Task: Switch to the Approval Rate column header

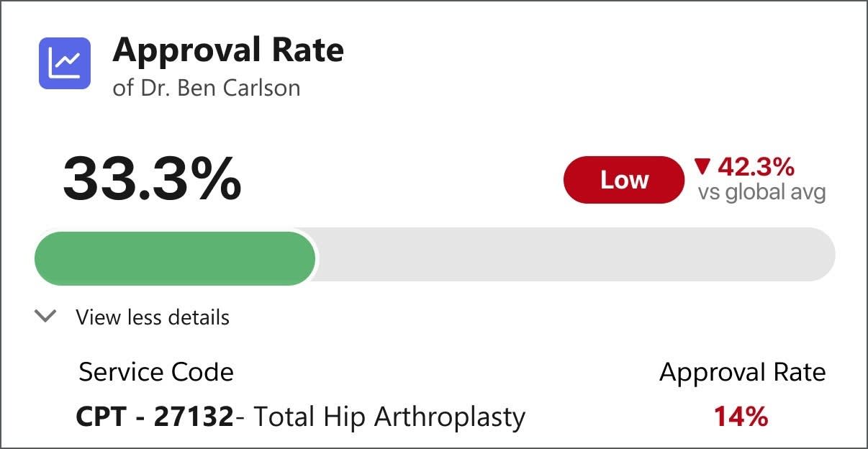Action: 742,372
